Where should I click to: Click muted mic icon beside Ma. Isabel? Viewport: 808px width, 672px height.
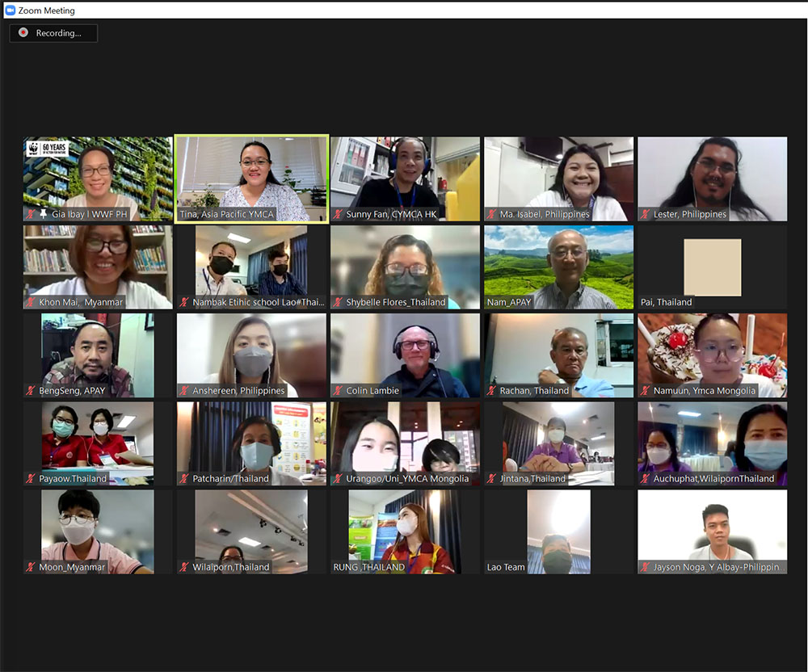pos(492,214)
